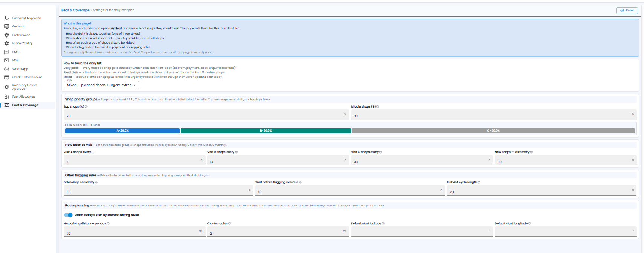Open Payment Approval settings page

click(x=26, y=18)
